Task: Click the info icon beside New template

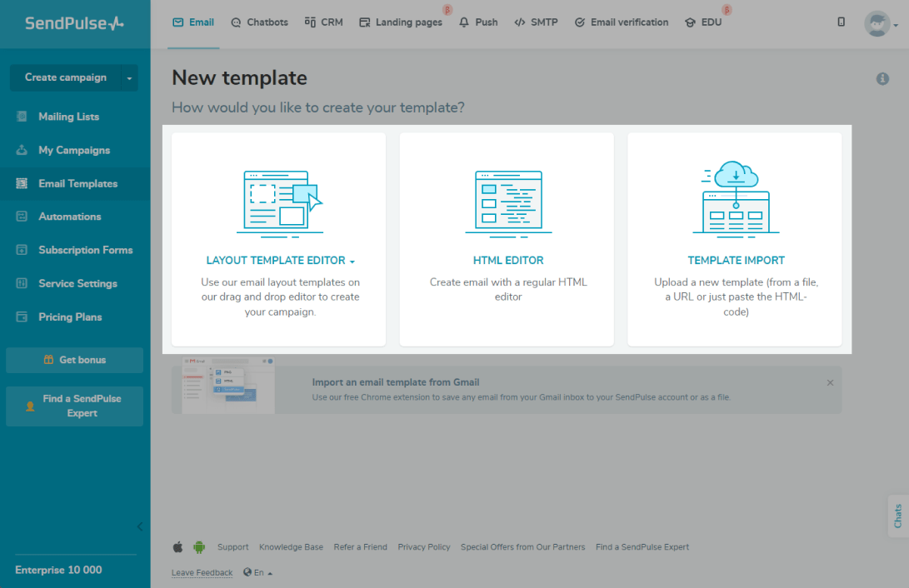Action: click(882, 79)
